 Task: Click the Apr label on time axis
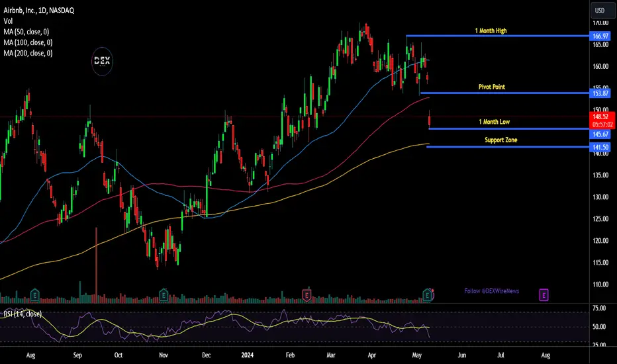point(372,355)
